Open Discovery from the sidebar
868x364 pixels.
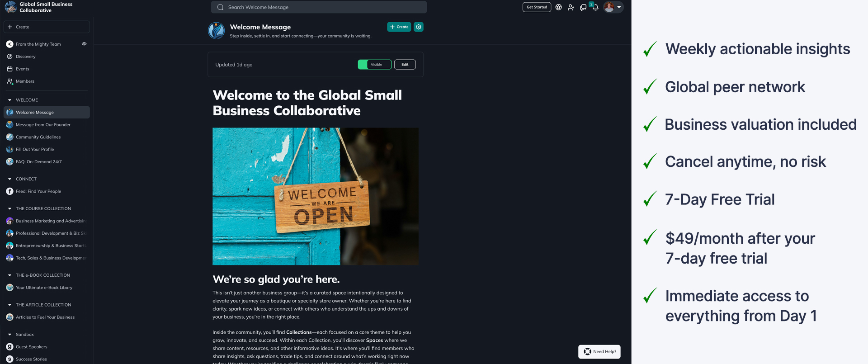(25, 57)
